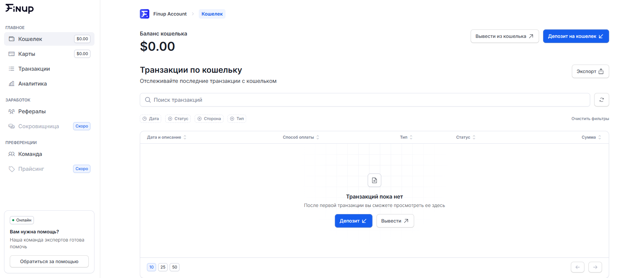Open the Тип filter chip
Image resolution: width=644 pixels, height=278 pixels.
click(x=237, y=119)
